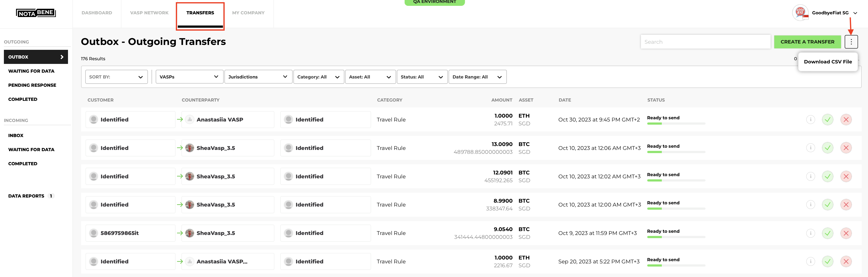Click the progress bar of Sep 20 transfer

[x=676, y=265]
